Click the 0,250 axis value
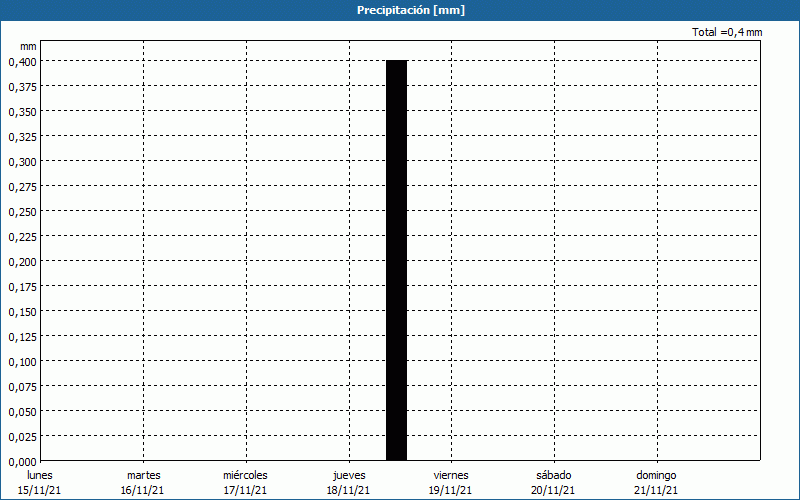The width and height of the screenshot is (800, 500). click(x=22, y=212)
